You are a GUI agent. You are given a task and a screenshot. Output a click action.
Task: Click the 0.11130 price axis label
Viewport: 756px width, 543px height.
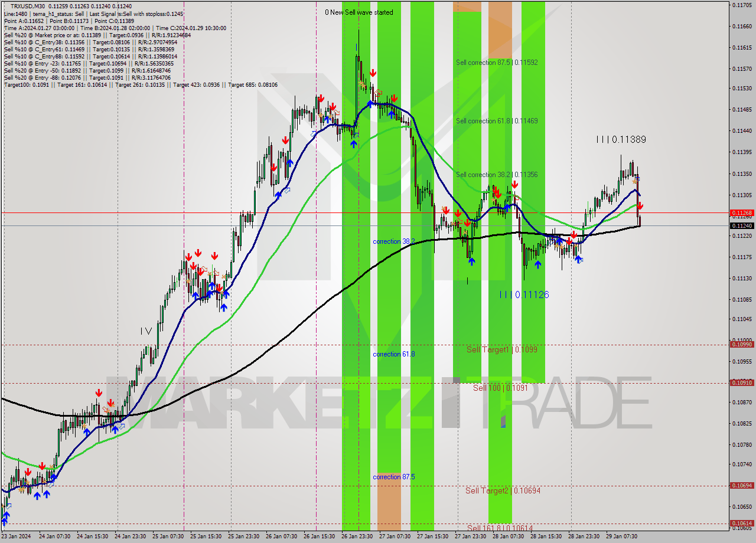741,279
